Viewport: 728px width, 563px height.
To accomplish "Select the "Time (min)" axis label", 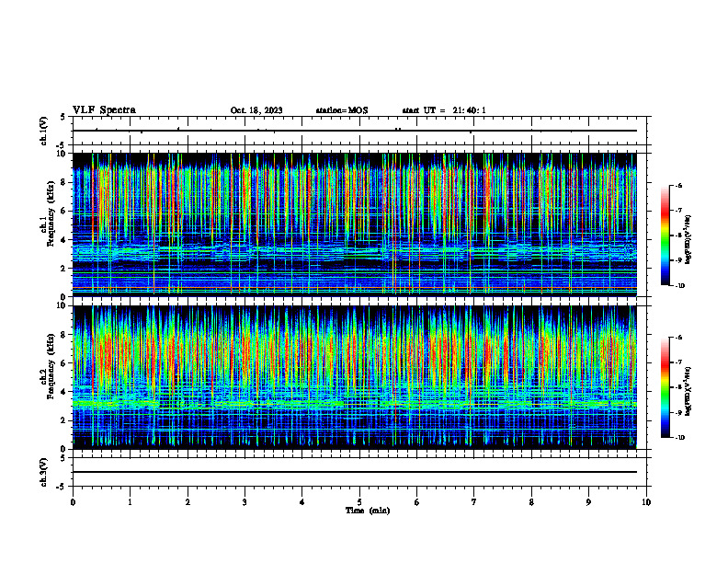I will pos(368,511).
